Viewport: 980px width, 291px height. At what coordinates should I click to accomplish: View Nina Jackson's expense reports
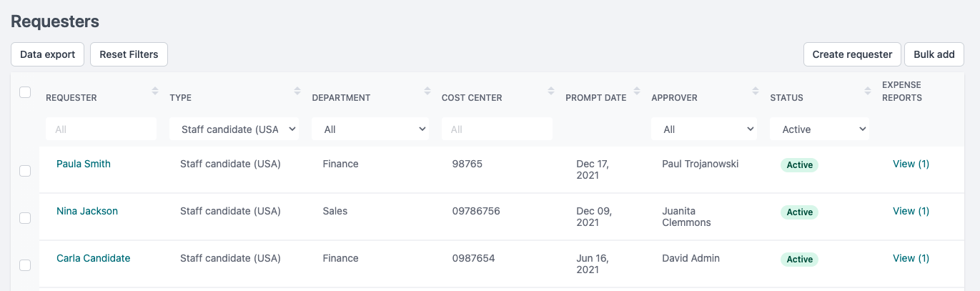[911, 211]
